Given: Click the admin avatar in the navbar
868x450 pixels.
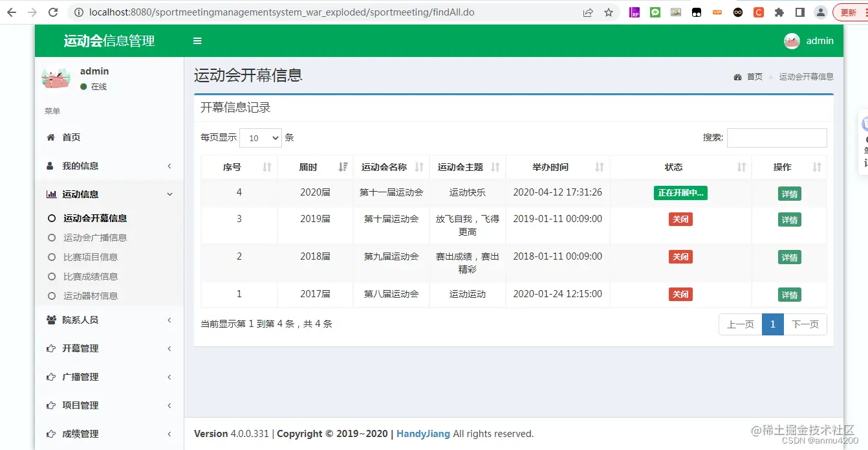Looking at the screenshot, I should (x=791, y=40).
